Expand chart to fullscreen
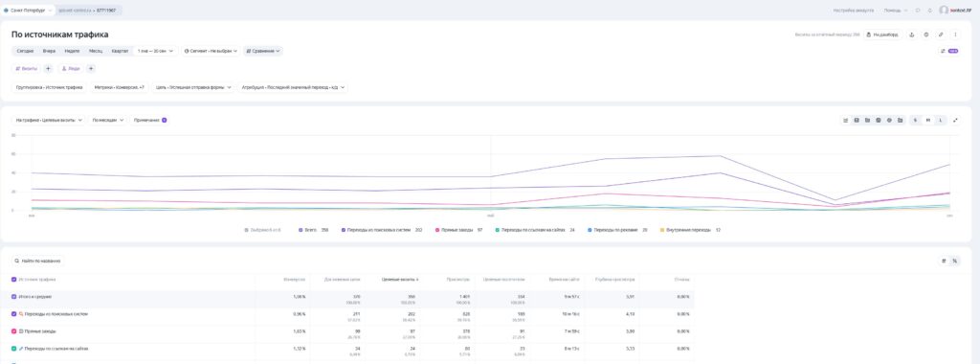 pyautogui.click(x=956, y=120)
